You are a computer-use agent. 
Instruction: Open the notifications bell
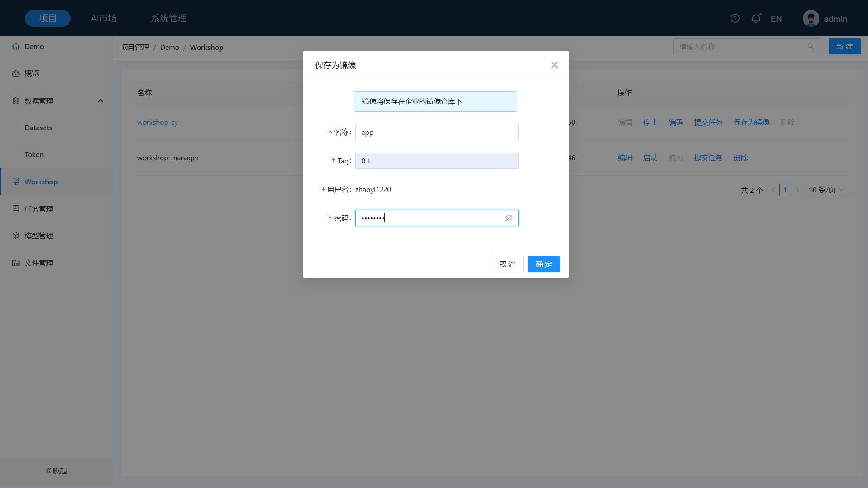pos(755,19)
